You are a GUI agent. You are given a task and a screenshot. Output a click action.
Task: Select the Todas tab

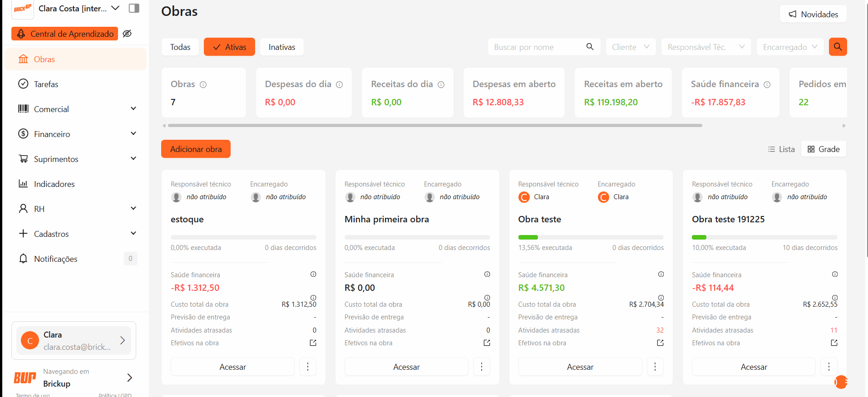pos(180,47)
